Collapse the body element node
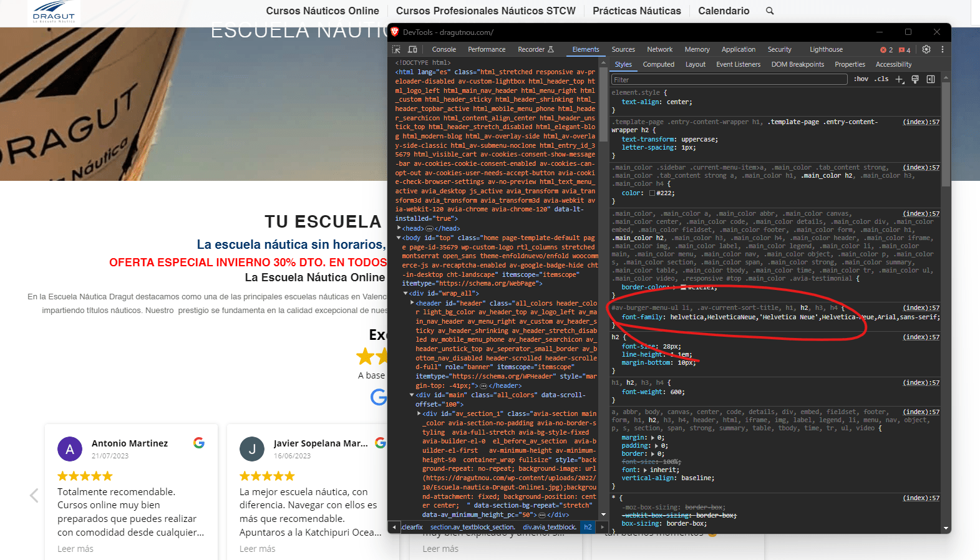Screen dimensions: 980x560 tap(399, 238)
